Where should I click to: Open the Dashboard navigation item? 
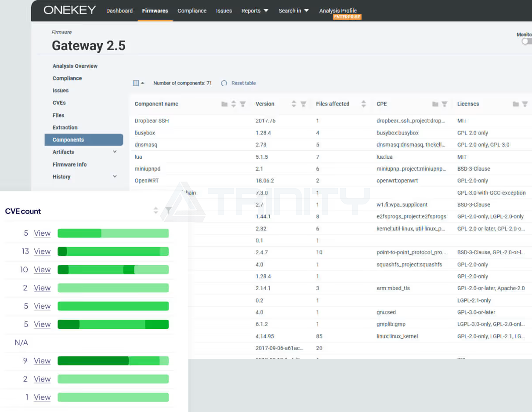(x=119, y=11)
